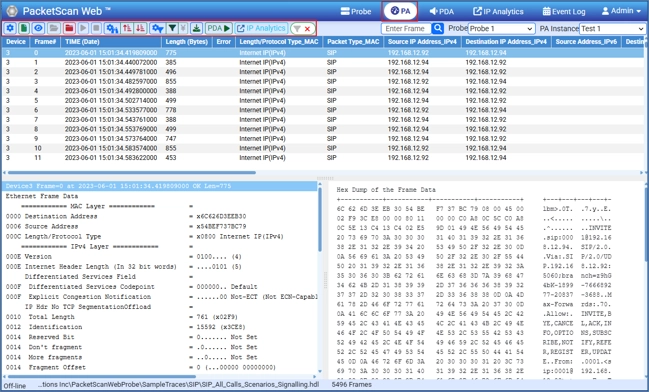The height and width of the screenshot is (392, 649).
Task: Click the blue eye view icon
Action: pos(38,28)
